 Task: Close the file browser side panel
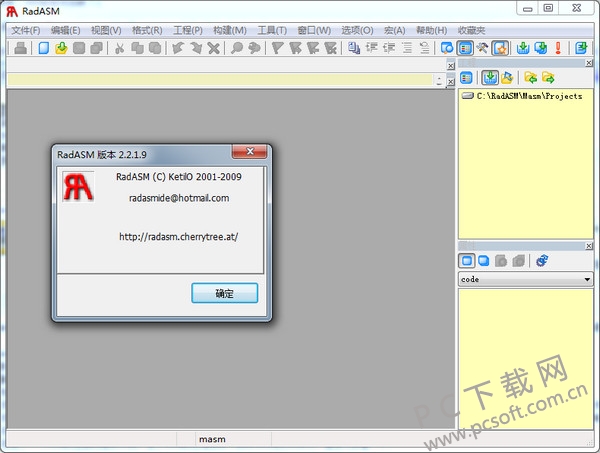click(589, 63)
